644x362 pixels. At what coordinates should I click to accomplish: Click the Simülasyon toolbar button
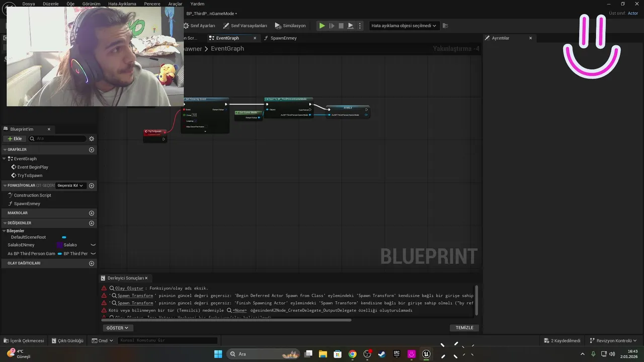click(290, 26)
